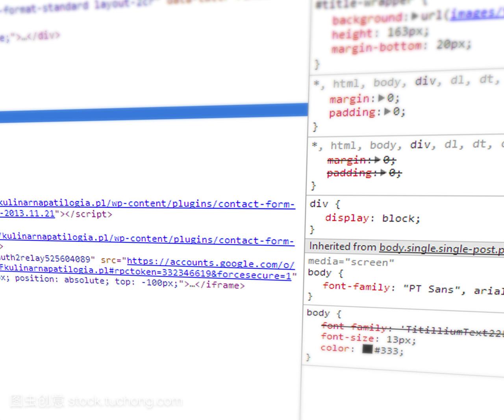The height and width of the screenshot is (420, 504).
Task: Open the first contact-form plugin script link
Action: click(147, 204)
